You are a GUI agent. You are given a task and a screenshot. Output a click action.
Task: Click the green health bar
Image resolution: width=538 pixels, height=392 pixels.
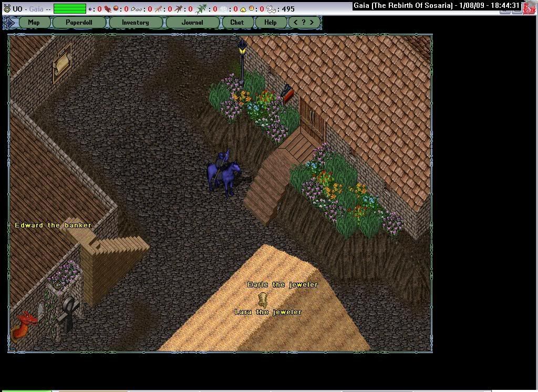70,9
